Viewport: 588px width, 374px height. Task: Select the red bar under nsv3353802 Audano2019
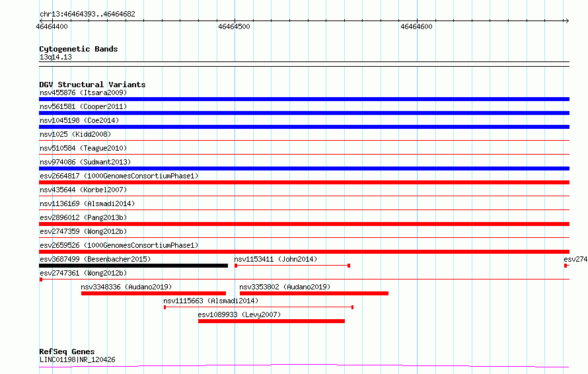coord(314,293)
